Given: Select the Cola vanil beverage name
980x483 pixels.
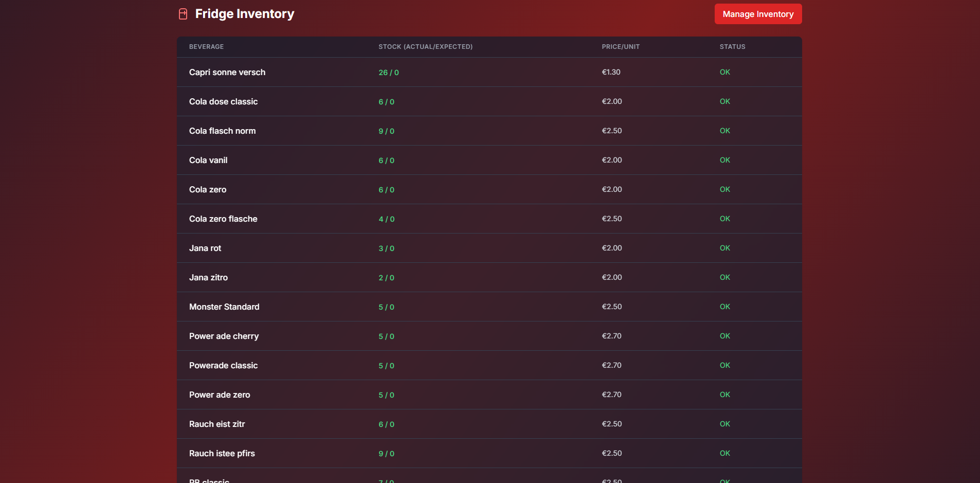Looking at the screenshot, I should coord(208,160).
